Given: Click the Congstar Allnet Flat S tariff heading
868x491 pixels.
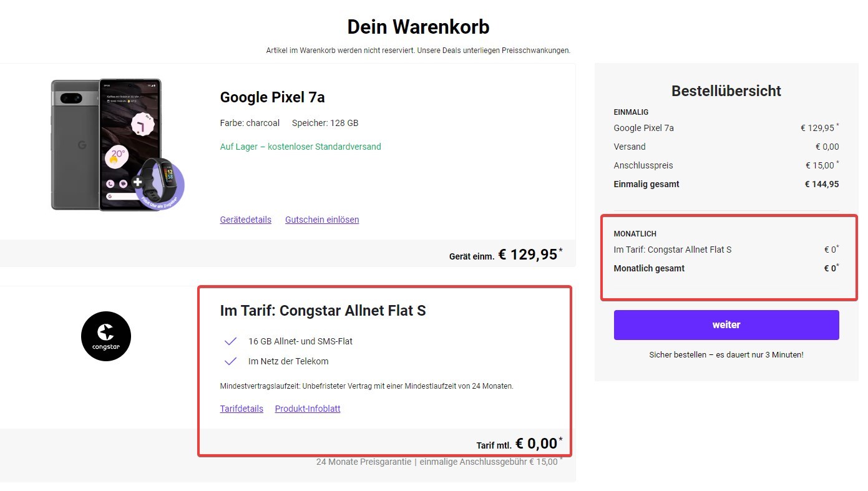Looking at the screenshot, I should tap(323, 310).
